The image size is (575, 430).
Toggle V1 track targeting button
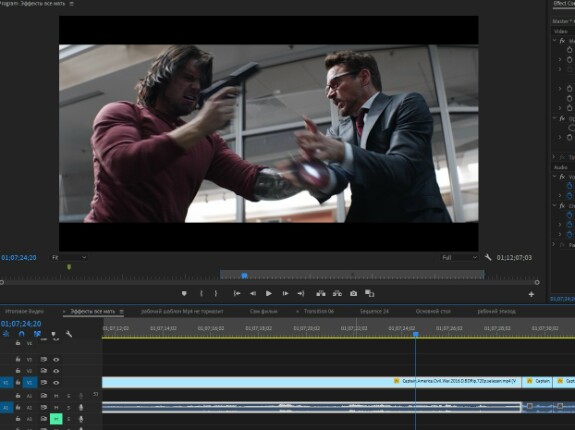[30, 382]
